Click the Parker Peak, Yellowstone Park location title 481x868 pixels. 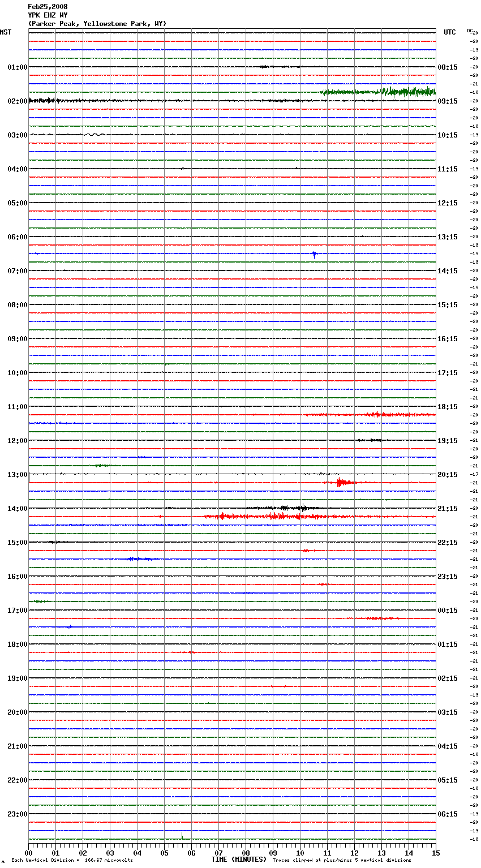click(97, 24)
